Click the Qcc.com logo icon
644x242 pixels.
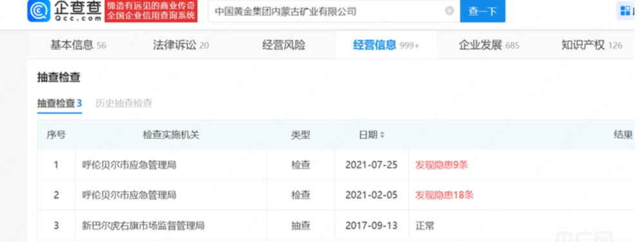point(39,11)
